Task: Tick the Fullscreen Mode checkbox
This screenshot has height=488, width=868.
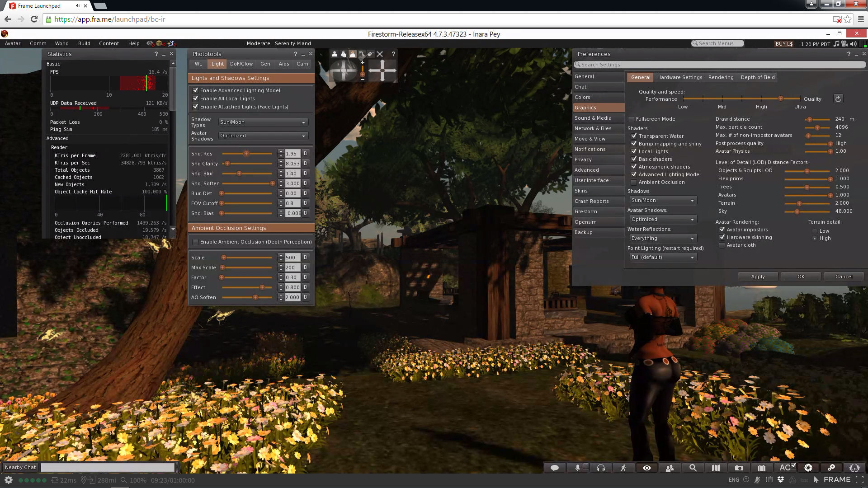Action: click(x=631, y=119)
